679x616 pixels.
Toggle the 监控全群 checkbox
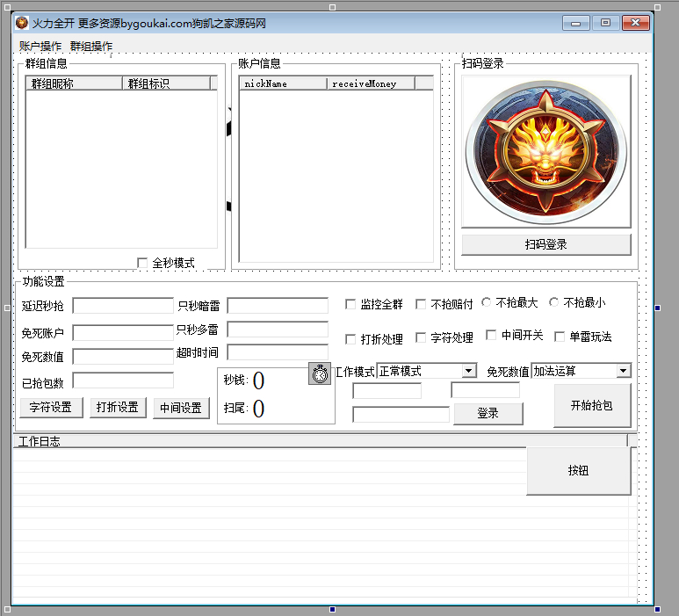(351, 304)
